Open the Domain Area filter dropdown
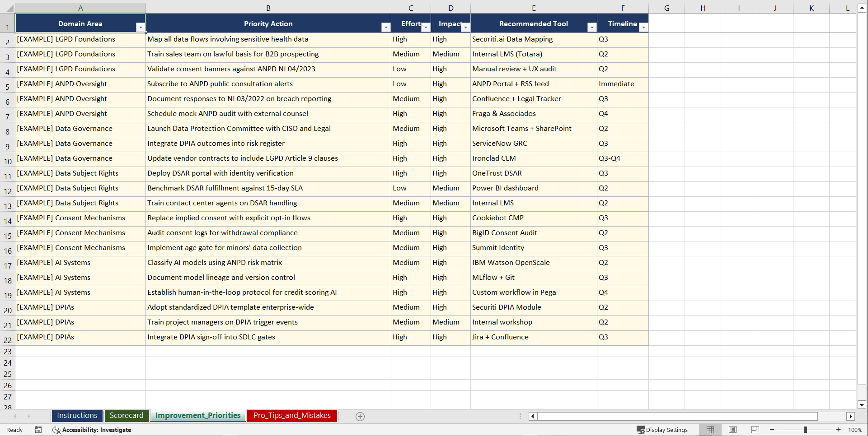Image resolution: width=868 pixels, height=436 pixels. (x=141, y=27)
